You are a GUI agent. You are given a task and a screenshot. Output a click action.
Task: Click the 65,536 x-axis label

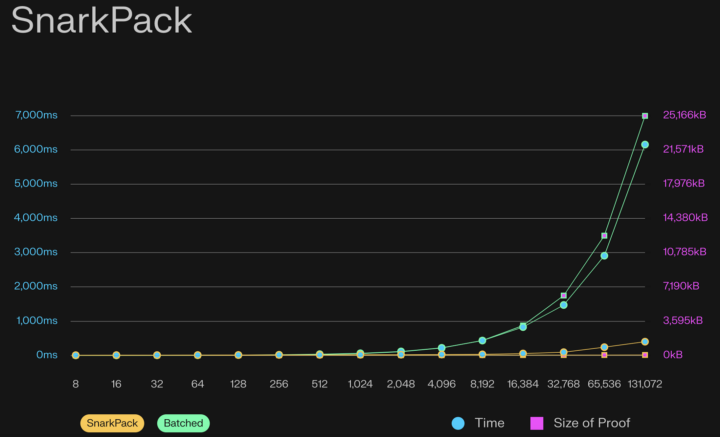click(x=604, y=384)
